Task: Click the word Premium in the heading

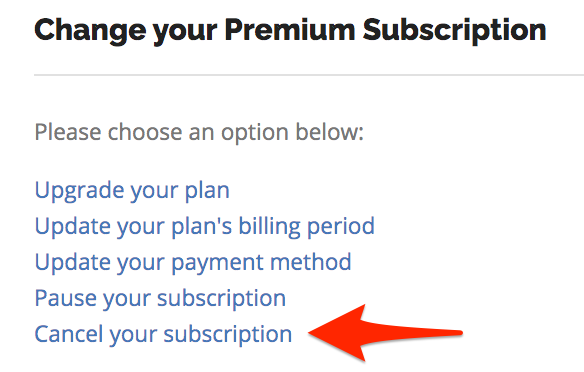Action: click(290, 30)
